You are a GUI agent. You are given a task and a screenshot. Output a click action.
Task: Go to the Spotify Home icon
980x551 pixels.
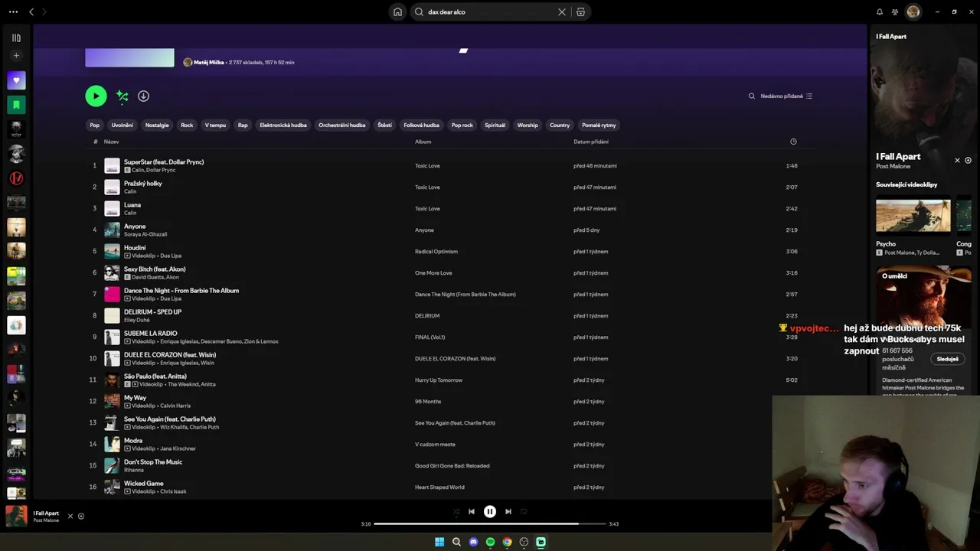point(397,12)
